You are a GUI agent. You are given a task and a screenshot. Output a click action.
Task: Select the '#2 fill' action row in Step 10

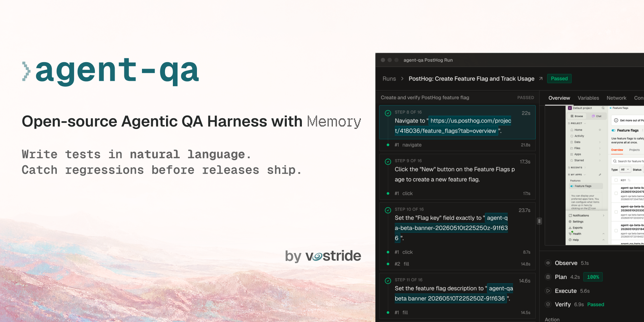457,264
